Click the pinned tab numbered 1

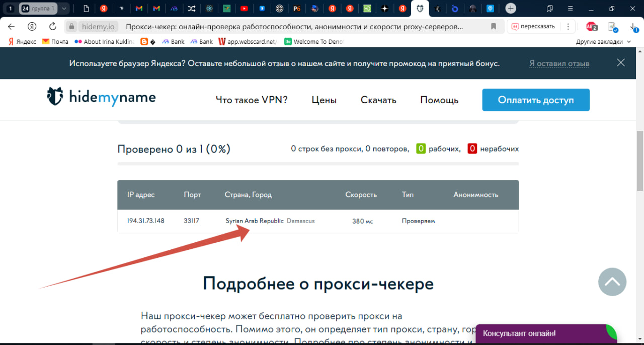coord(10,9)
